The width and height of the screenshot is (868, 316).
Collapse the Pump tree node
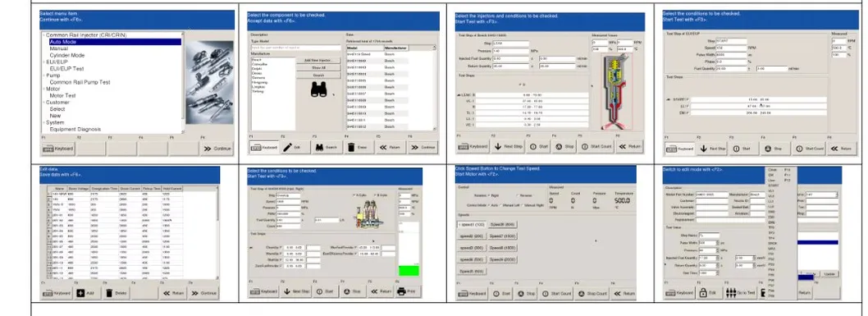tap(43, 76)
